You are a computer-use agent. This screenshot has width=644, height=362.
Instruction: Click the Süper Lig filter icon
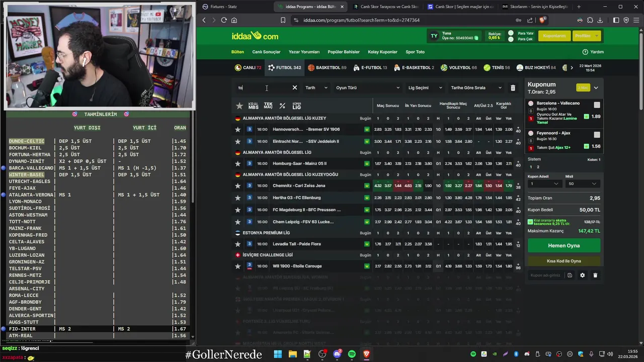(297, 106)
